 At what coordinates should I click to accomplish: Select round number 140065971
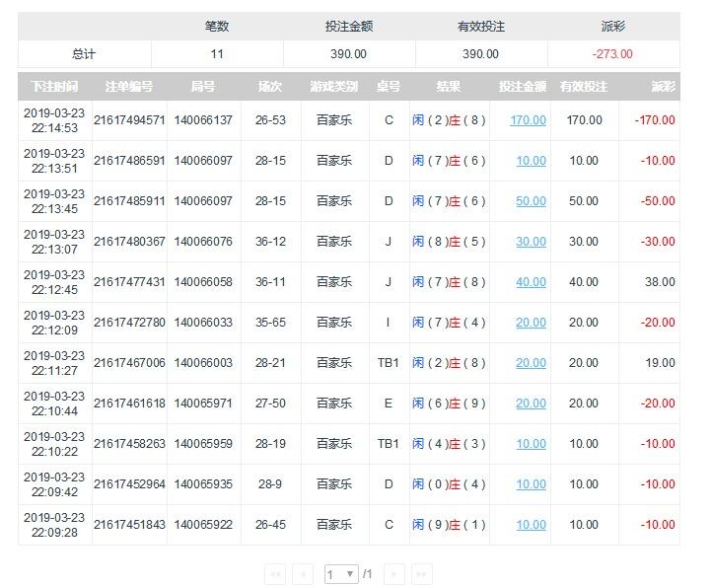tap(203, 403)
